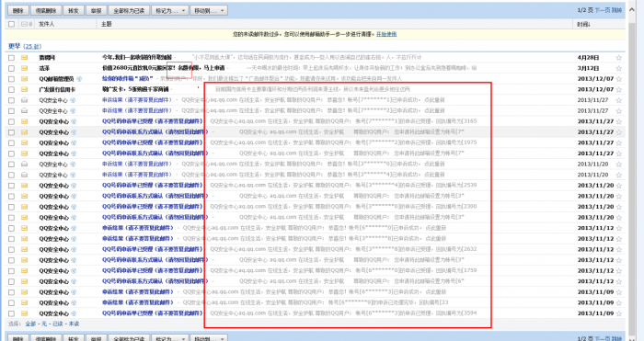Collapse the 更早 mail group
The height and width of the screenshot is (341, 644).
[x=15, y=46]
